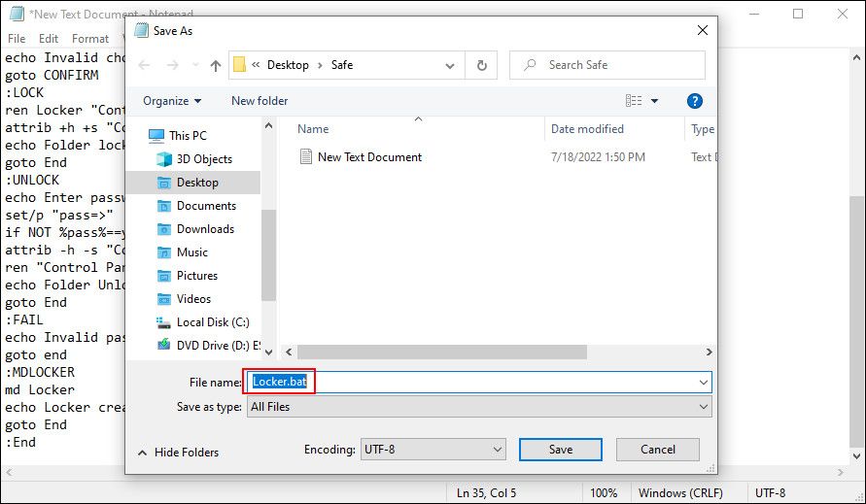Click the Search Safe box
The image size is (866, 504).
coord(606,65)
